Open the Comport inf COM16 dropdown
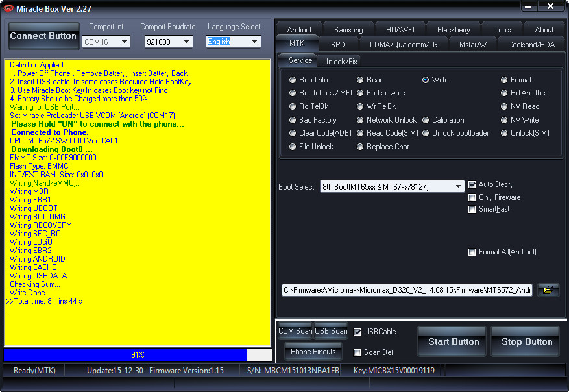The image size is (569, 392). (x=106, y=42)
